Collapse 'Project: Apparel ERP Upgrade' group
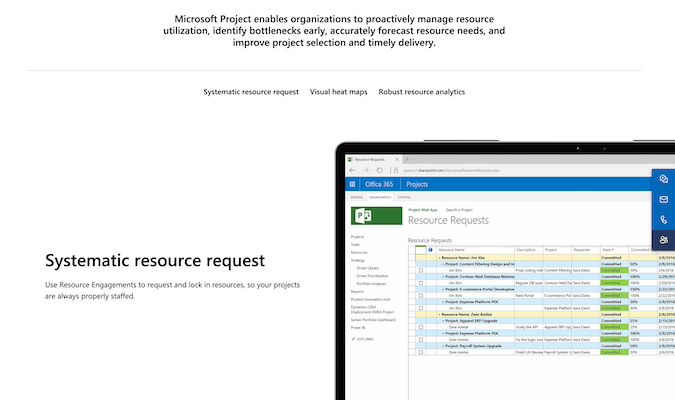This screenshot has height=400, width=675. [443, 321]
